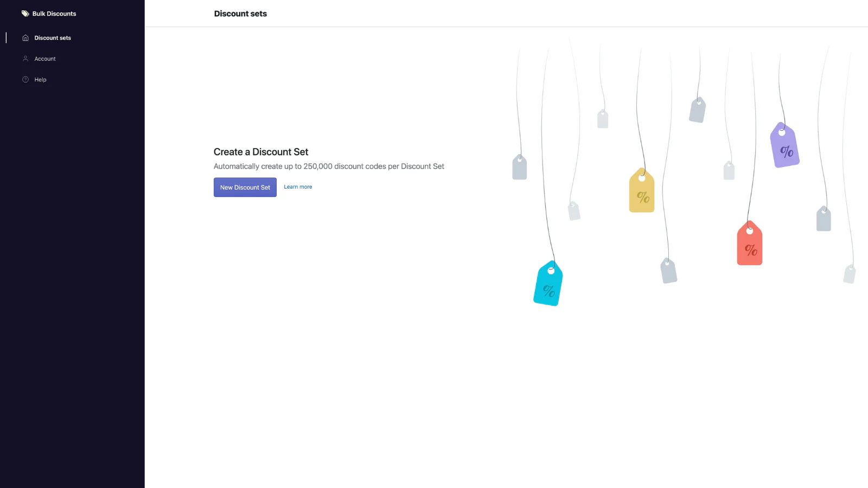Select the purple percent tag illustration
The height and width of the screenshot is (488, 868).
(x=784, y=146)
